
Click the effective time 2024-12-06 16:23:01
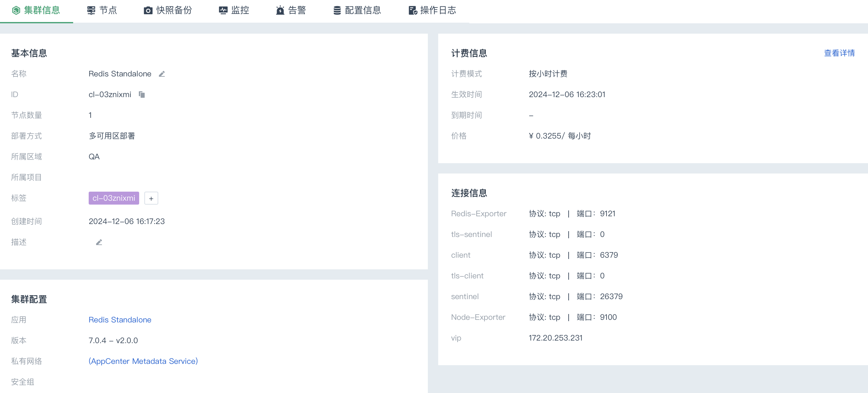[567, 95]
